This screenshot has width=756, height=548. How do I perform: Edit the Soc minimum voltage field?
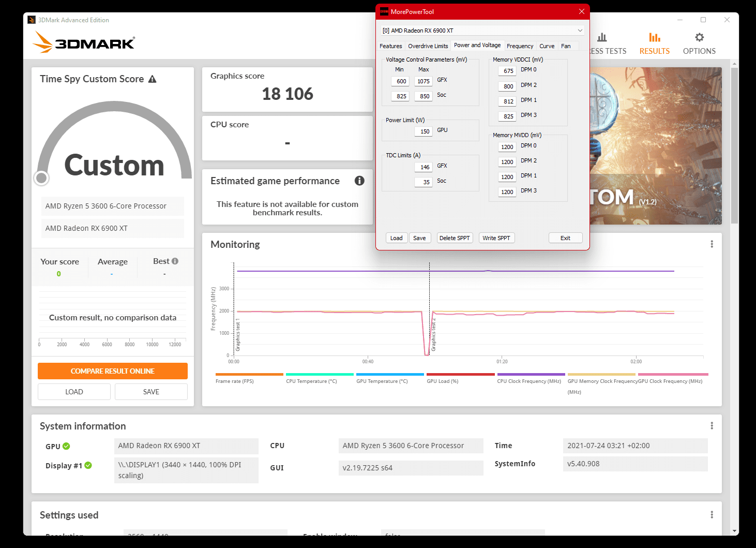(400, 96)
